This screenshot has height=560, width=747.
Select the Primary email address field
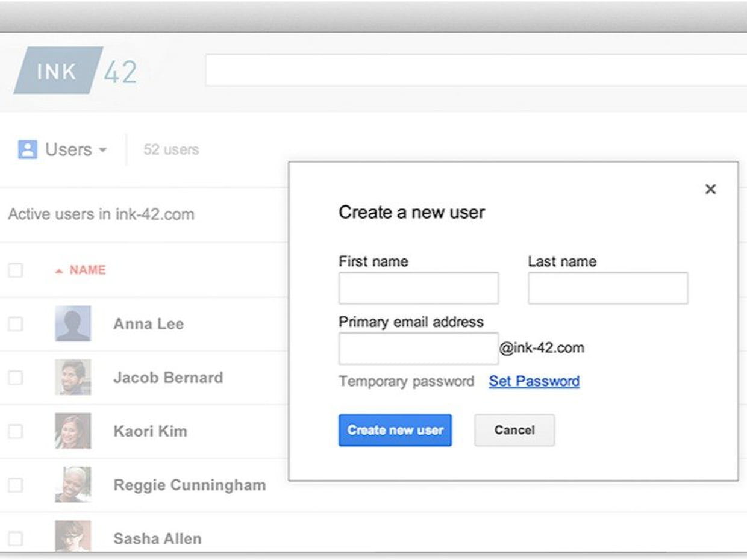pos(418,349)
